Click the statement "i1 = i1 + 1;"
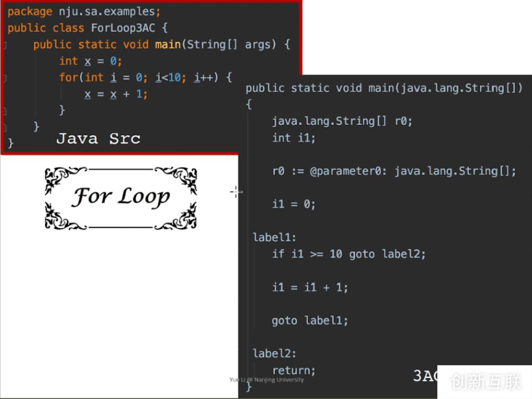The height and width of the screenshot is (399, 532). [x=310, y=287]
